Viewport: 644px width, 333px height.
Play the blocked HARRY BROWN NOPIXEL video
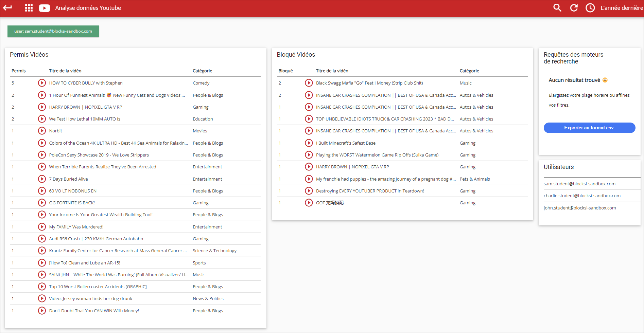(x=309, y=167)
